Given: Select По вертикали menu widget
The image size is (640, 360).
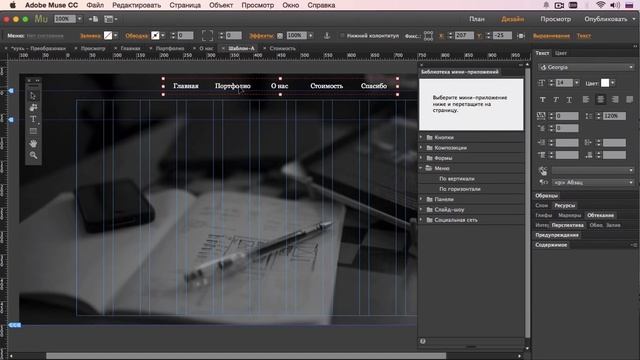Looking at the screenshot, I should coord(456,179).
